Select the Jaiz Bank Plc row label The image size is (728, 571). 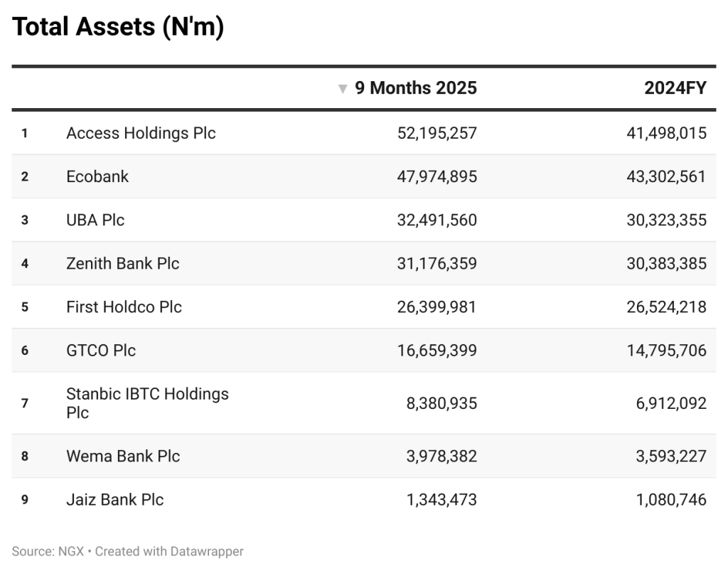pyautogui.click(x=114, y=499)
